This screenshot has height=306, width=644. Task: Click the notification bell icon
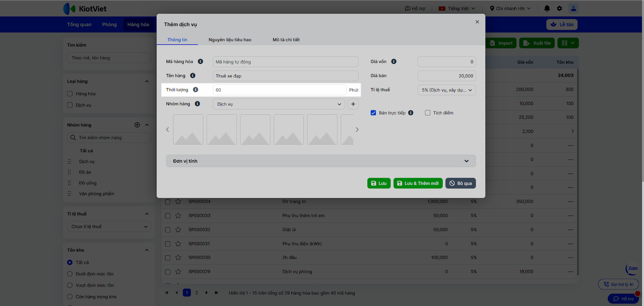(547, 8)
